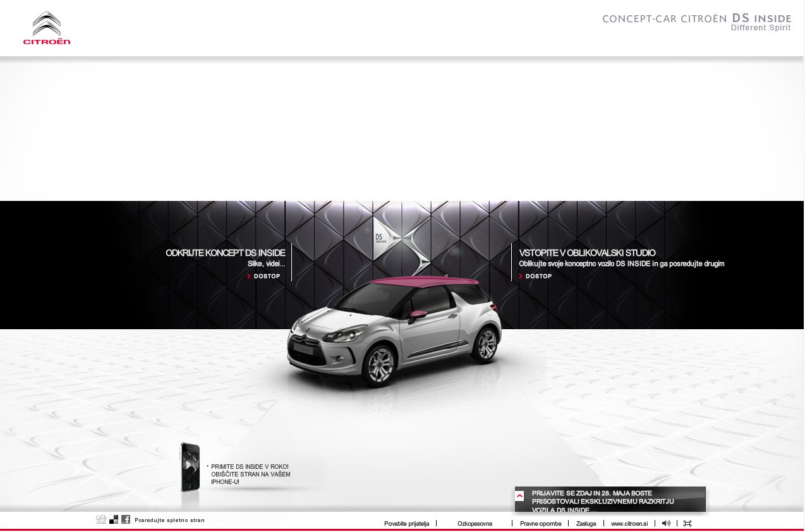805x532 pixels.
Task: Visit www.citroen.si link
Action: coord(629,524)
